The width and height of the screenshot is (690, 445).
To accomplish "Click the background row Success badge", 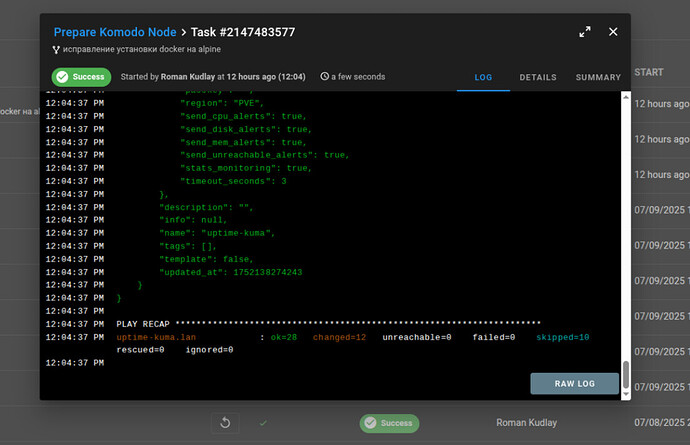I will click(389, 423).
